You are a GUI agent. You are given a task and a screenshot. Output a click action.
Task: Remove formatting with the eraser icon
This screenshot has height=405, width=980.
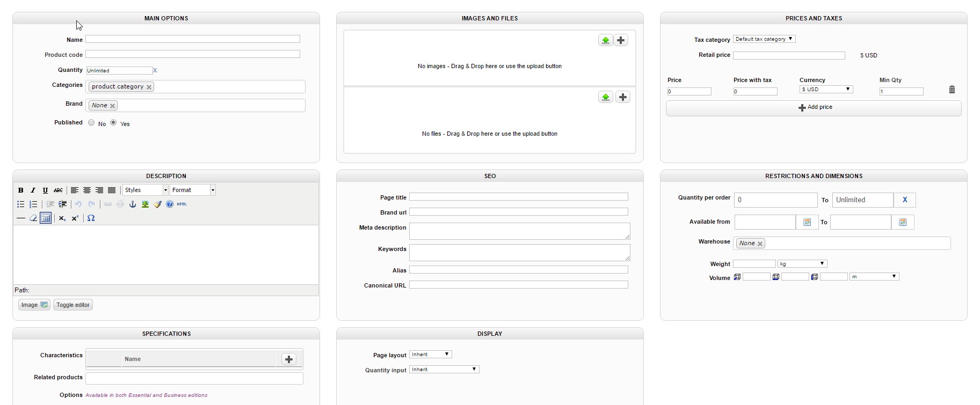click(x=33, y=218)
